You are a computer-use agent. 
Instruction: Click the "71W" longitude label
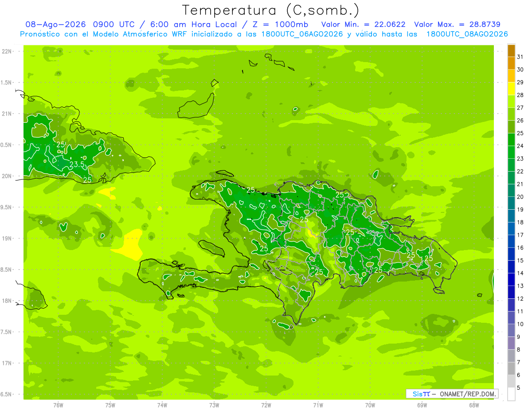coord(318,404)
